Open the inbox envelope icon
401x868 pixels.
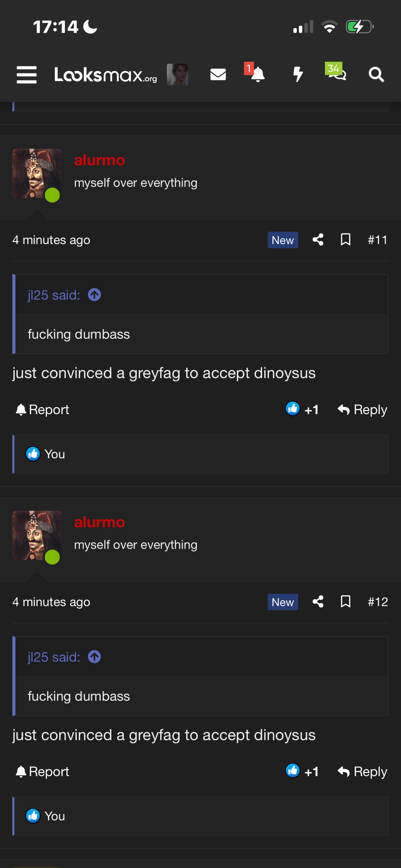pos(218,74)
